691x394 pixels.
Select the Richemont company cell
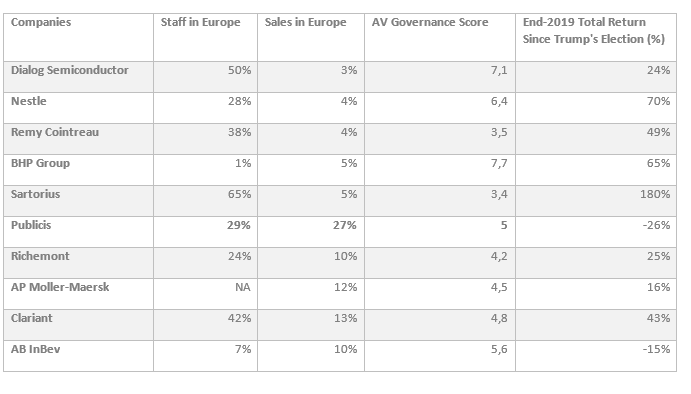78,263
